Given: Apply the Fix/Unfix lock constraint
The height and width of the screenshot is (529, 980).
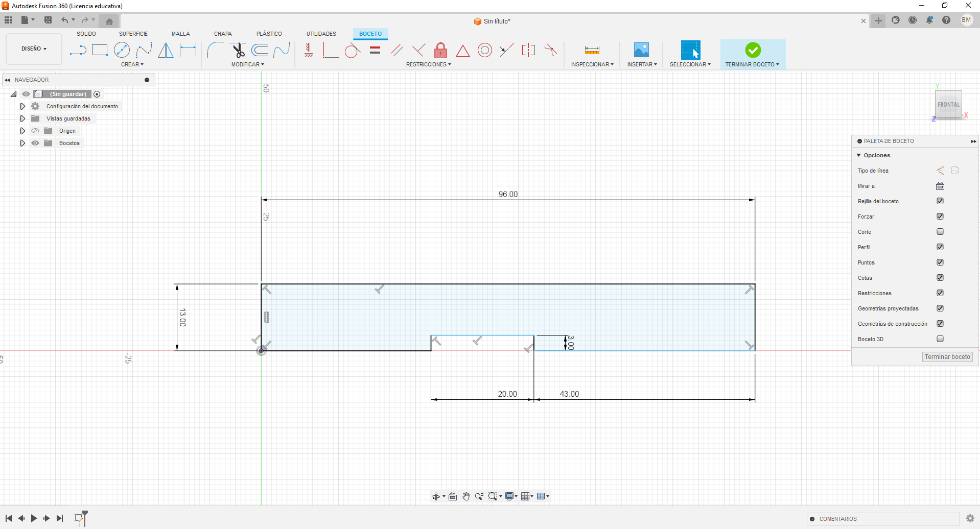Looking at the screenshot, I should pyautogui.click(x=440, y=50).
